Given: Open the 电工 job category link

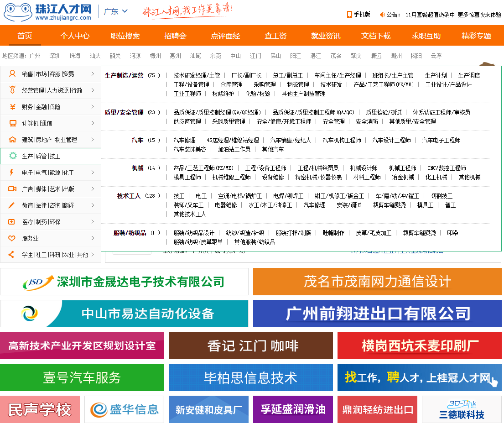Looking at the screenshot, I should [201, 196].
